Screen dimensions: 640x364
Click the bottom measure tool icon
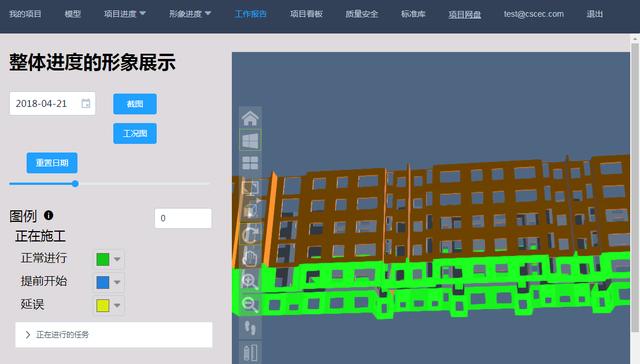250,353
